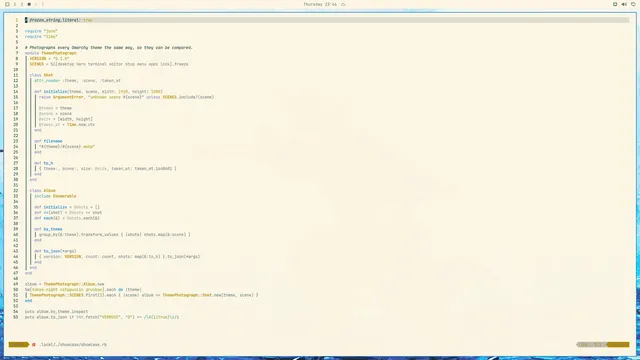Viewport: 640px width, 360px height.
Task: Click the group_by transform_values line
Action: [115, 235]
